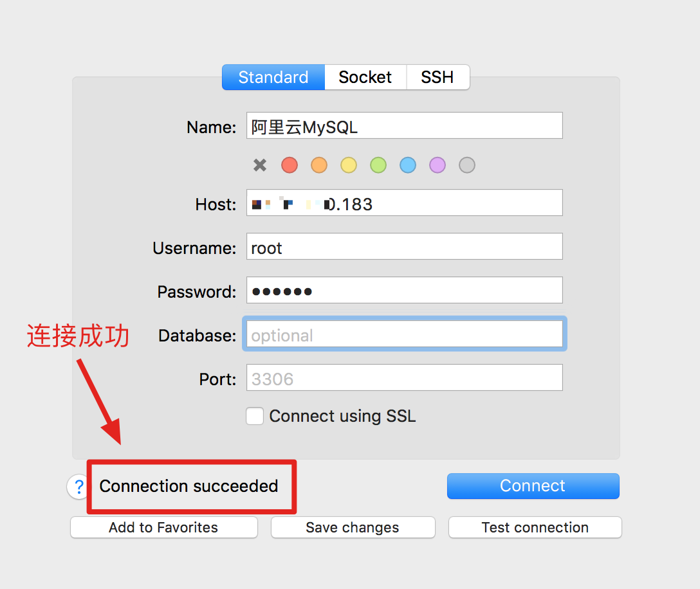
Task: Enable Connect using SSL checkbox
Action: point(255,416)
